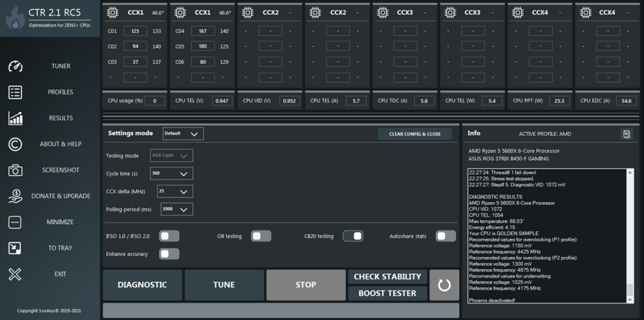Expand the Cycle time dropdown
Viewport: 644px width, 320px height.
pos(172,173)
